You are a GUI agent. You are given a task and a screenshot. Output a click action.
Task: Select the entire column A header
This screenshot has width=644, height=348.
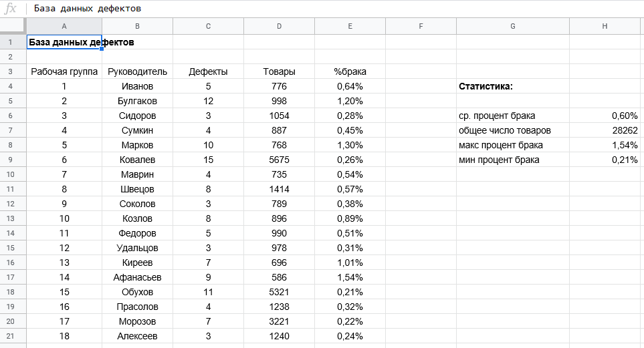(x=64, y=26)
